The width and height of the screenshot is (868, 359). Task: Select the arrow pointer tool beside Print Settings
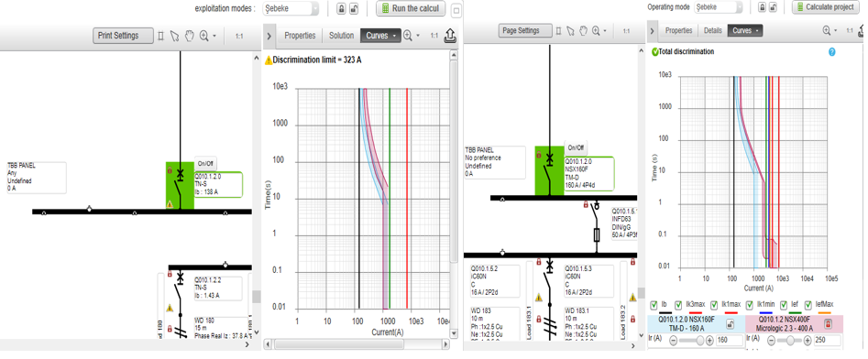coord(174,36)
